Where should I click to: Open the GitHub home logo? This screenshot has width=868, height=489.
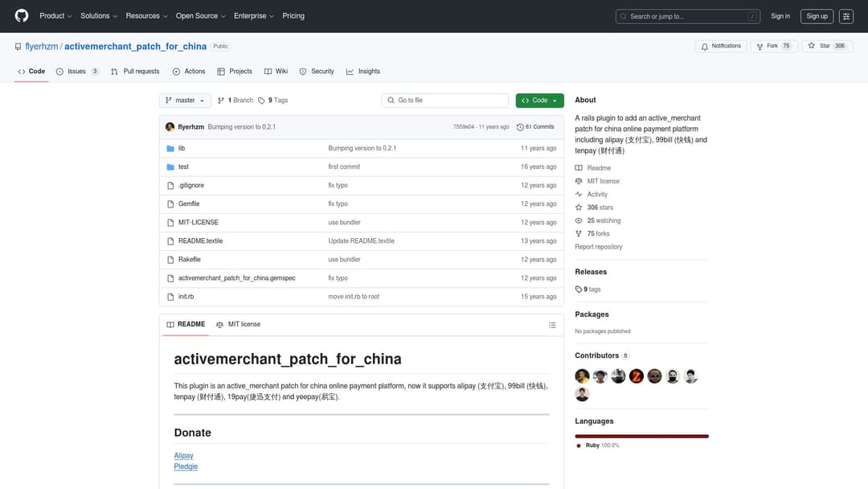pos(22,16)
